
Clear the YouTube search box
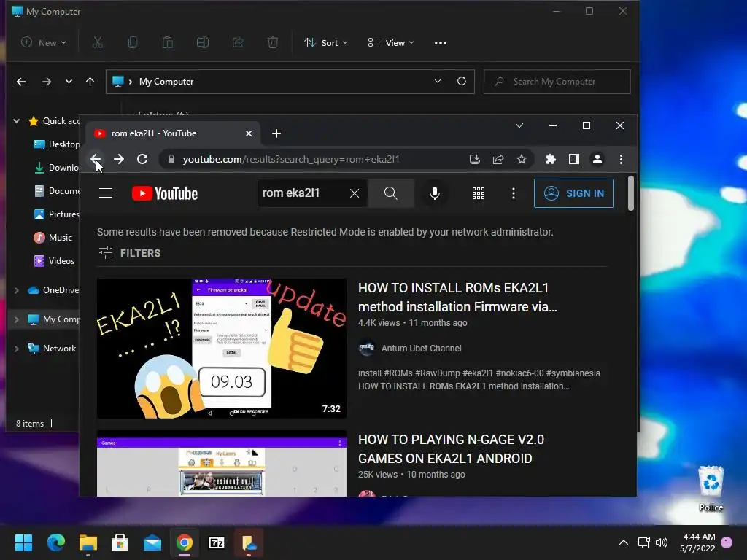[355, 192]
